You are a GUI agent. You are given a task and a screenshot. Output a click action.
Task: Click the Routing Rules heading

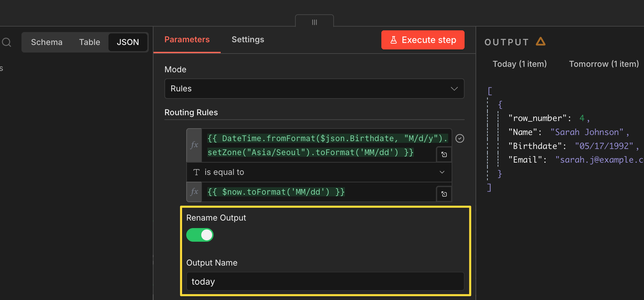(x=191, y=112)
